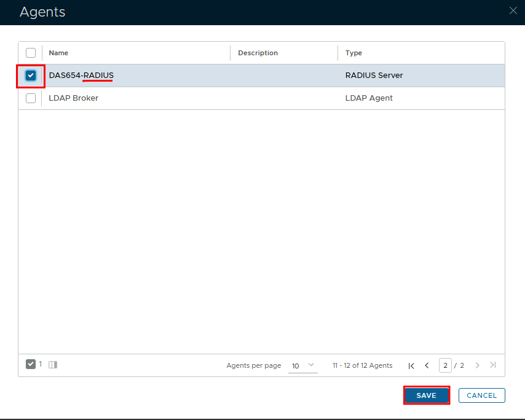Toggle the select-all checkbox in the table header
The image size is (525, 420).
(x=31, y=53)
